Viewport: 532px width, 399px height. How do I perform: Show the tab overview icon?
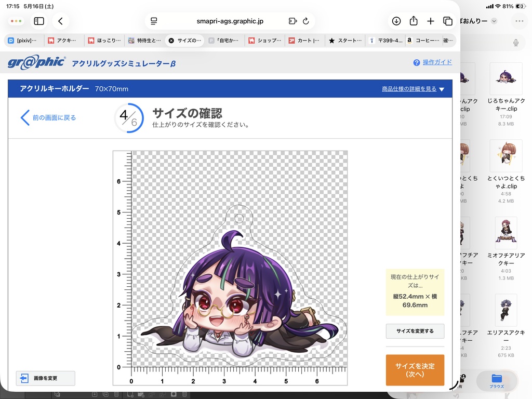[x=448, y=21]
